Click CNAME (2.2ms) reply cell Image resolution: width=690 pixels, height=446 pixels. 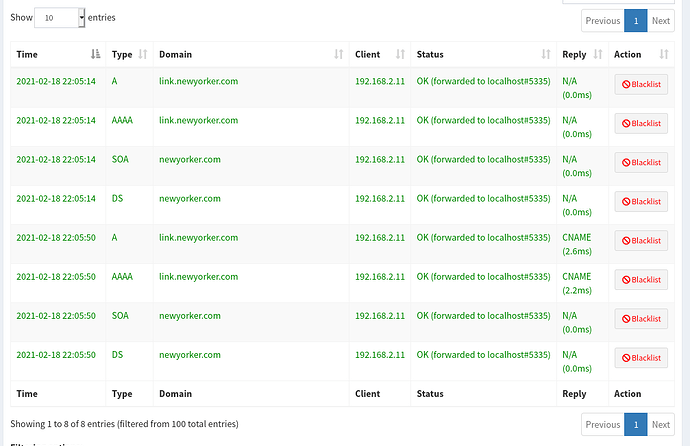(x=577, y=283)
